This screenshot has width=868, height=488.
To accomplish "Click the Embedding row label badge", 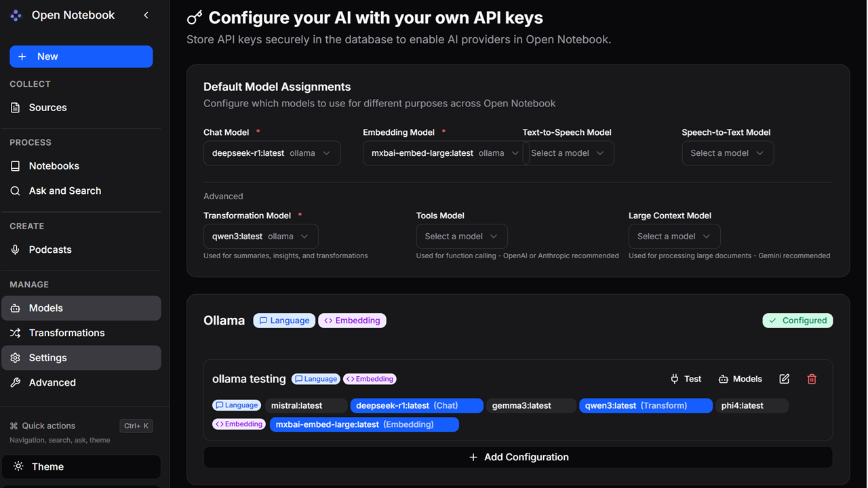I will [239, 424].
